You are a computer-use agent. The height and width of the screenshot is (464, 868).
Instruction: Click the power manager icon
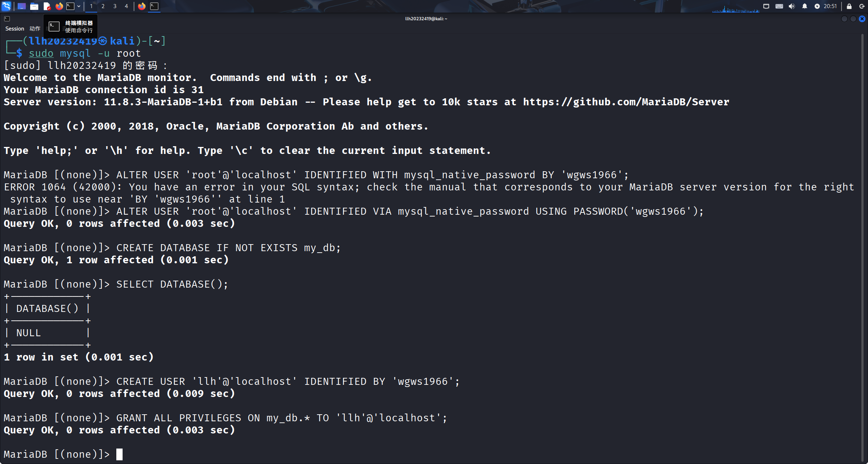(x=817, y=6)
